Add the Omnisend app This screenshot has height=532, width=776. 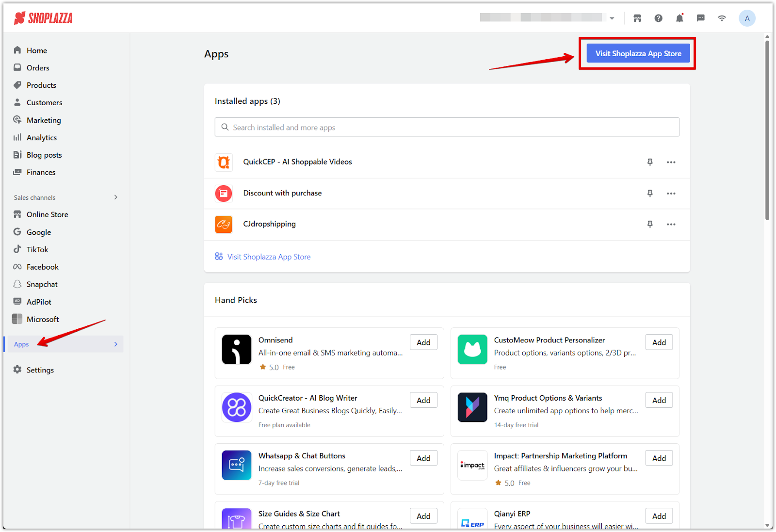coord(423,342)
